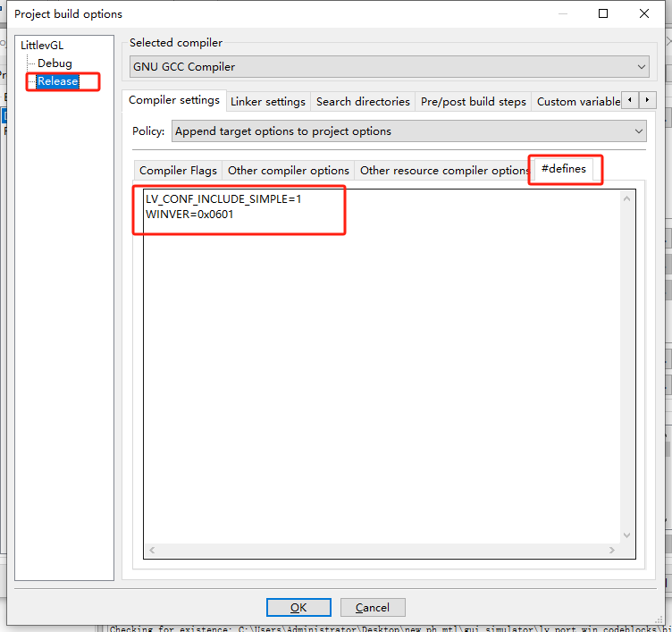Open Other resource compiler options sub-tab
The width and height of the screenshot is (672, 632).
pos(444,171)
